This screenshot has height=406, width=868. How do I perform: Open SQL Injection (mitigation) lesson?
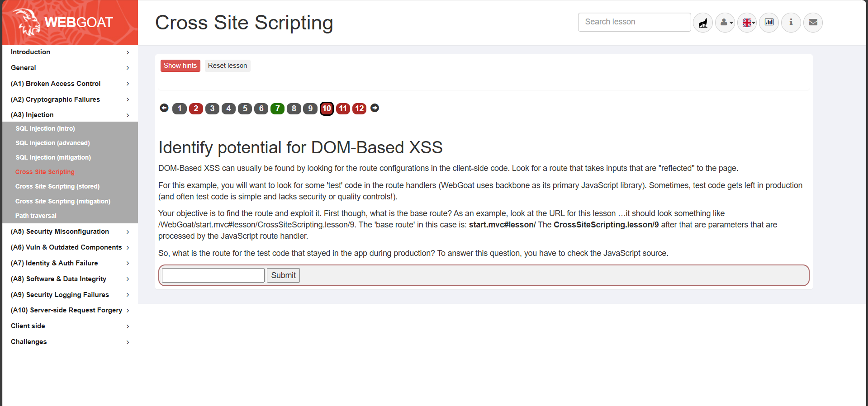[53, 157]
